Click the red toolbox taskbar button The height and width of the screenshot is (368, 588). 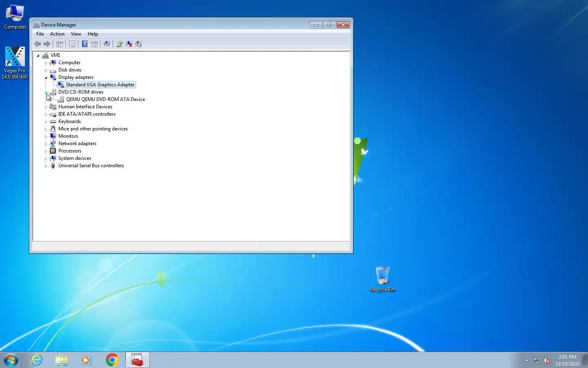point(137,360)
